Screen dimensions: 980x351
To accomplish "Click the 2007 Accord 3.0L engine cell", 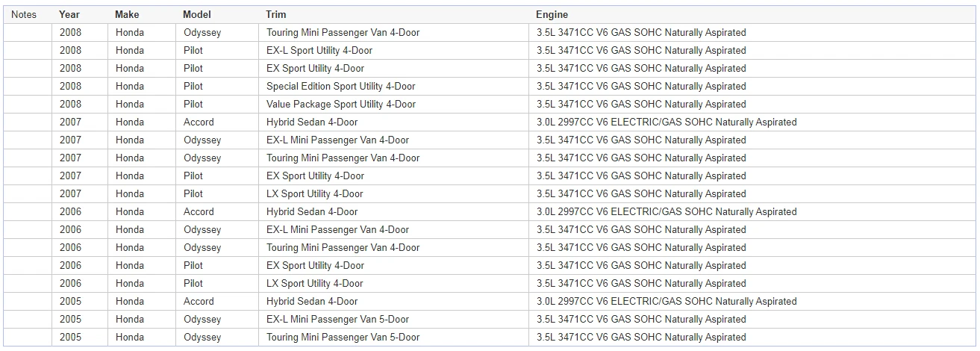I will point(666,122).
